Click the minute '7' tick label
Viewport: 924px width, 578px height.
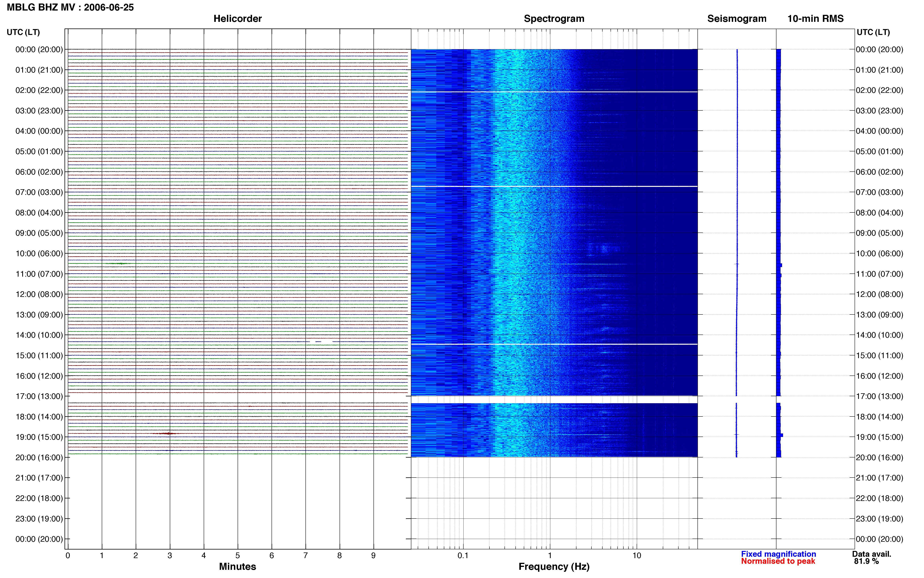tap(306, 555)
